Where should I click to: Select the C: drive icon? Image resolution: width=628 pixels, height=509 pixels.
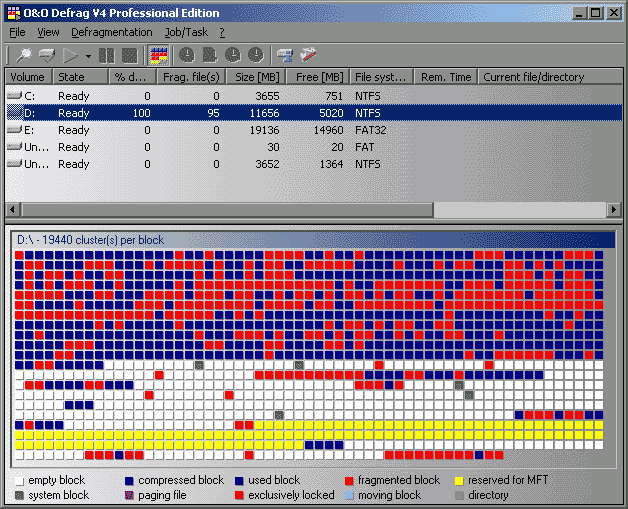coord(14,95)
